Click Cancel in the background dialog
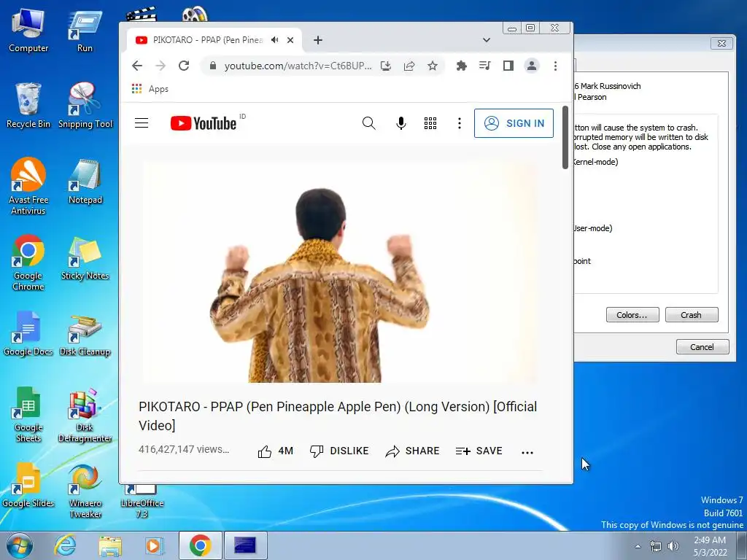The image size is (747, 560). 703,346
